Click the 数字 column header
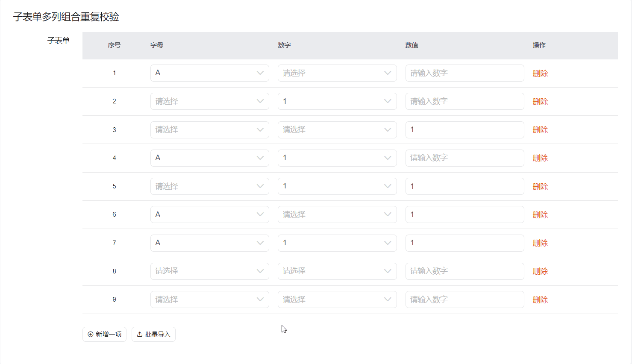Screen dimensions: 632x364 coord(284,45)
